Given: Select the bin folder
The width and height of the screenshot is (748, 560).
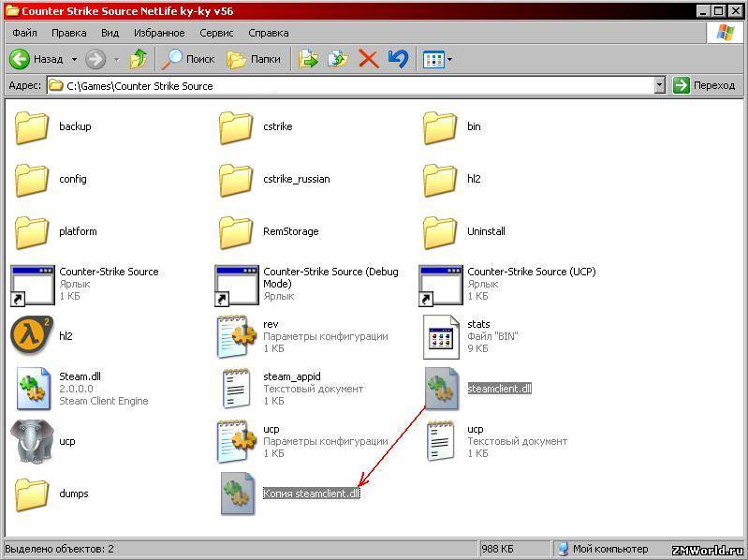Looking at the screenshot, I should coord(452,126).
